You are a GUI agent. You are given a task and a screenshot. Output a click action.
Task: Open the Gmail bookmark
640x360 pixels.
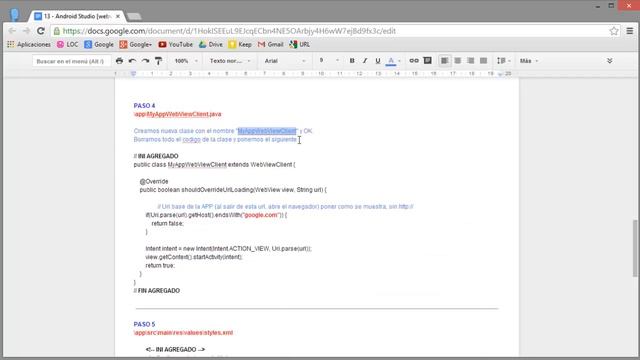(271, 44)
